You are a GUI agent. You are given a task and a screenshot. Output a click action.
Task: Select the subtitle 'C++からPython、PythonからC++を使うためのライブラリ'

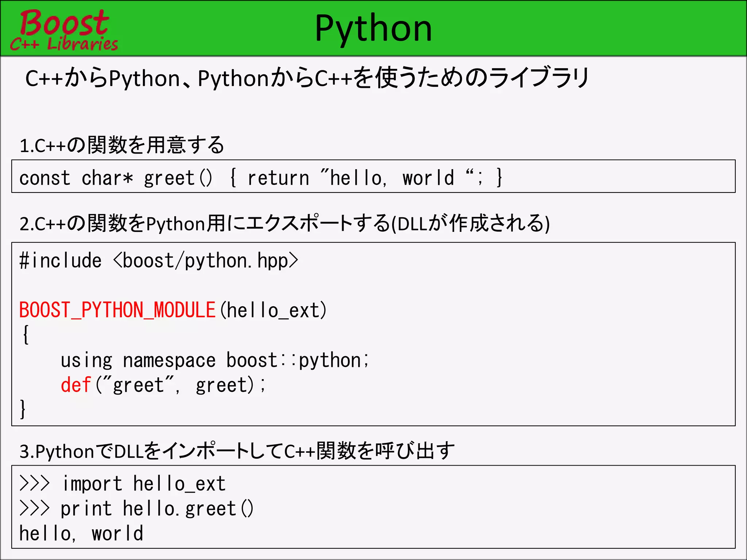tap(307, 78)
